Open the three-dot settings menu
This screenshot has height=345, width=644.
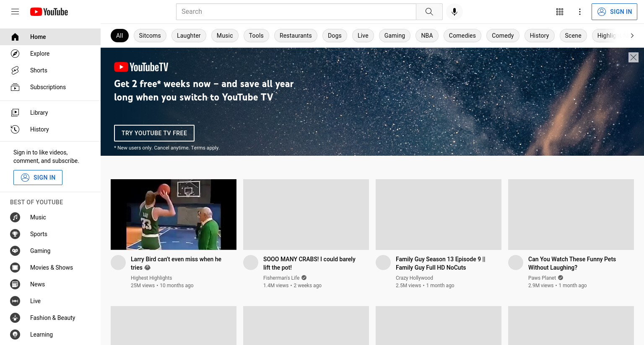pyautogui.click(x=580, y=12)
